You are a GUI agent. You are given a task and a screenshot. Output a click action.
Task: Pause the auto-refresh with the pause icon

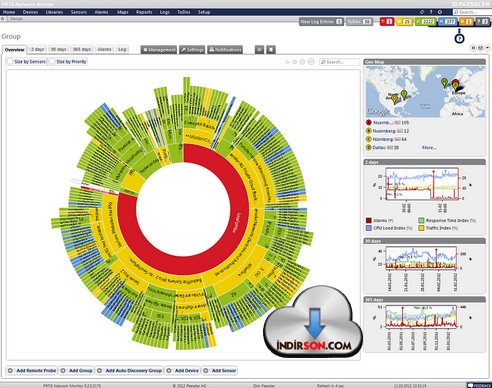(x=473, y=48)
